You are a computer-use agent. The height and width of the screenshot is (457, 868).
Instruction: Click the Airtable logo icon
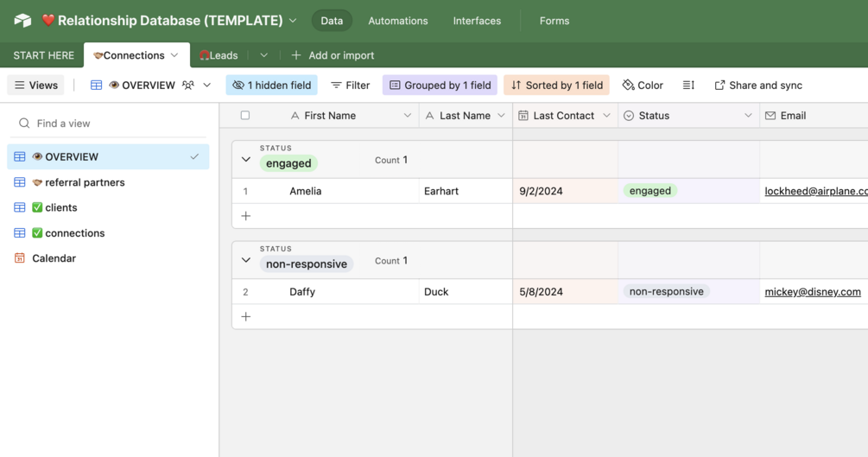click(x=22, y=21)
